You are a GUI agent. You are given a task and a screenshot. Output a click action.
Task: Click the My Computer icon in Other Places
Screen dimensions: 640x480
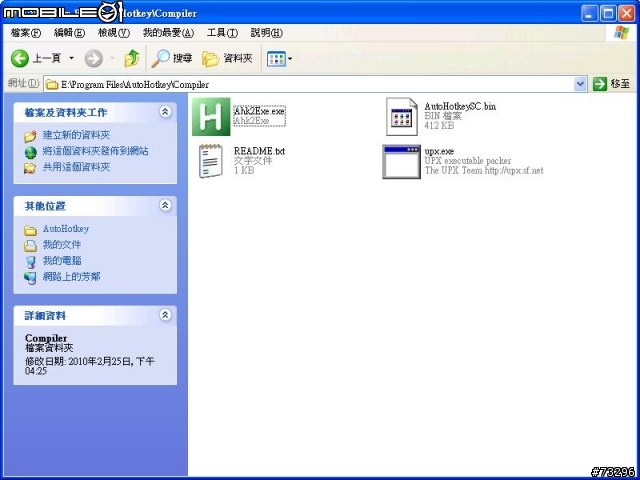click(30, 262)
